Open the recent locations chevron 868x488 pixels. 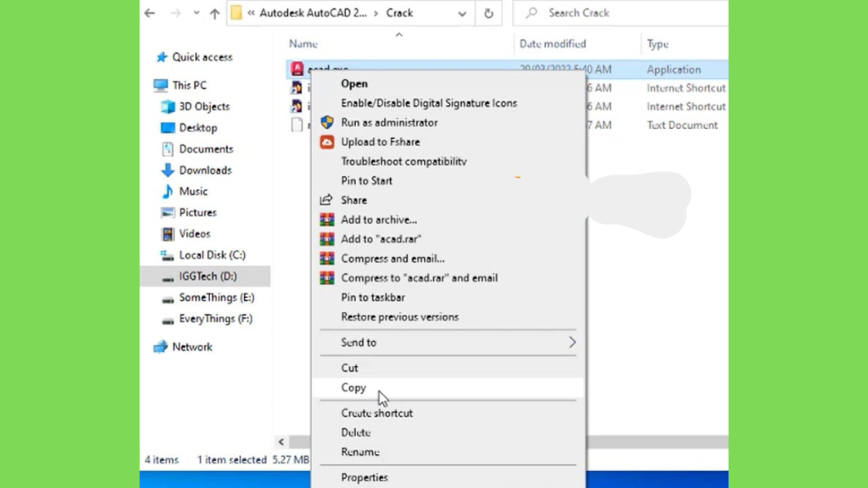pyautogui.click(x=197, y=13)
